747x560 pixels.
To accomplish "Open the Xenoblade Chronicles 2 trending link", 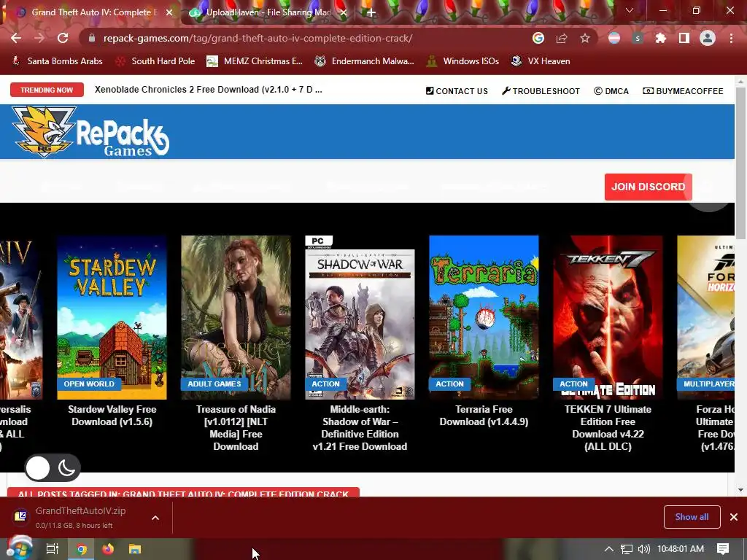I will [x=208, y=90].
